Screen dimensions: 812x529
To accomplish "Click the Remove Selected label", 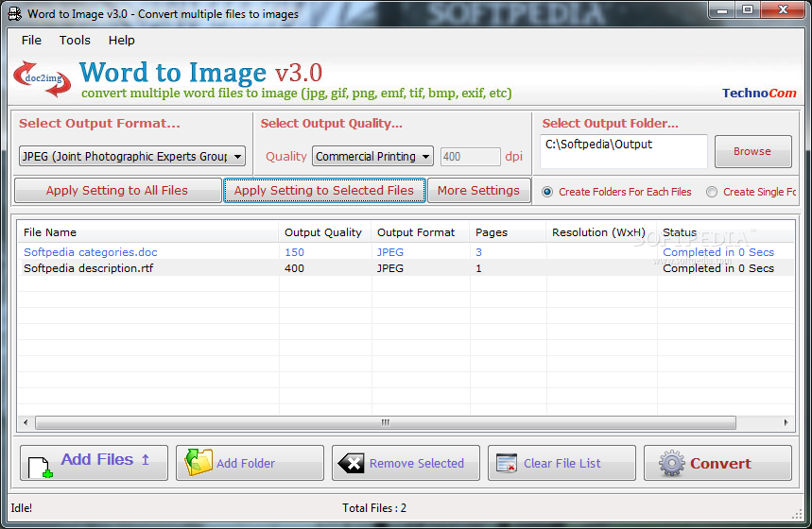I will point(416,463).
